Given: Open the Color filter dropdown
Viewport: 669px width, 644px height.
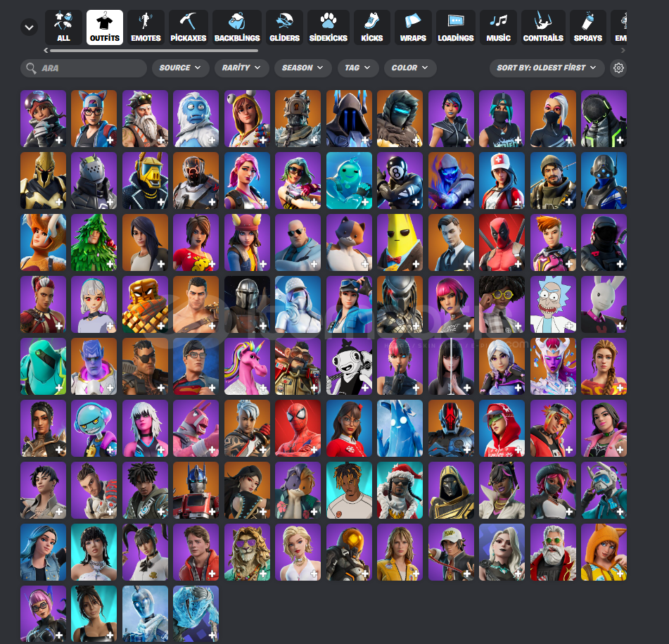Looking at the screenshot, I should click(409, 68).
